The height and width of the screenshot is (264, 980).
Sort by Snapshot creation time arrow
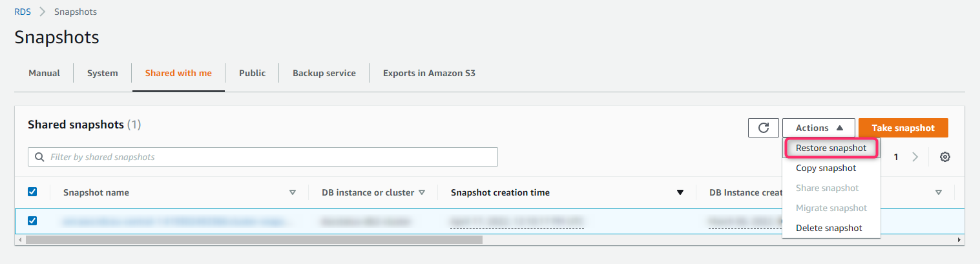680,192
